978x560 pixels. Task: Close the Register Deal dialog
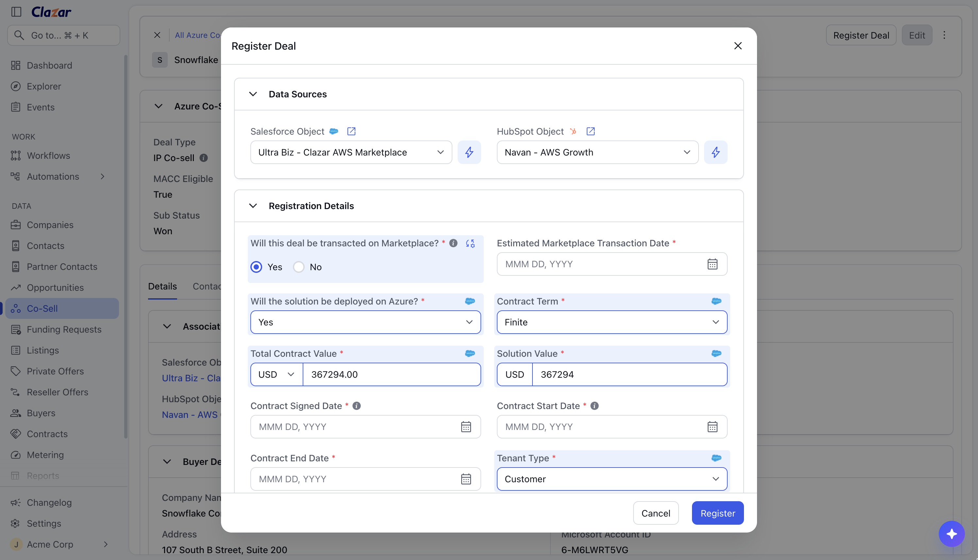pos(737,46)
